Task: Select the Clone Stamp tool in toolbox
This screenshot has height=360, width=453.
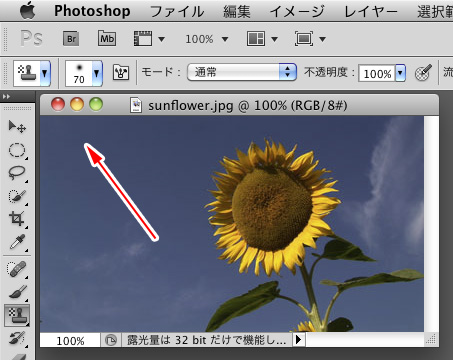Action: [x=17, y=315]
